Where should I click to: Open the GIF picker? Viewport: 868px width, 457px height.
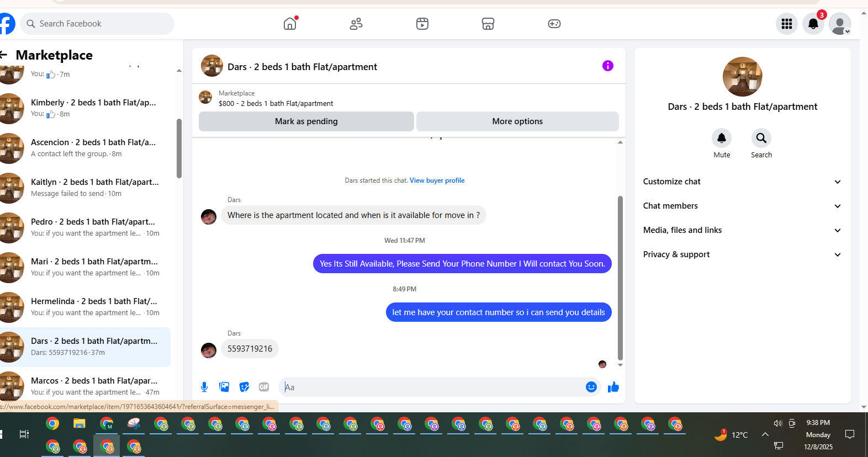point(264,387)
